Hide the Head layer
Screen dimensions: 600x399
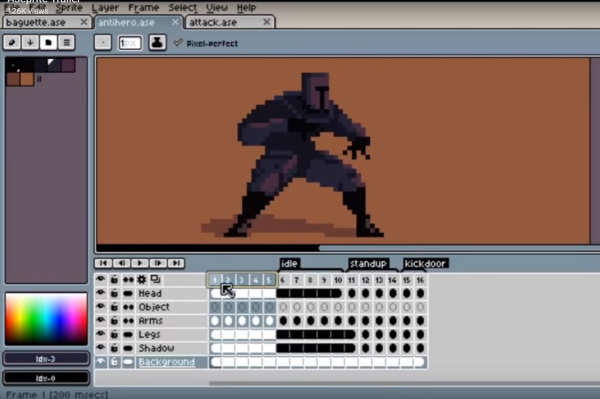101,293
